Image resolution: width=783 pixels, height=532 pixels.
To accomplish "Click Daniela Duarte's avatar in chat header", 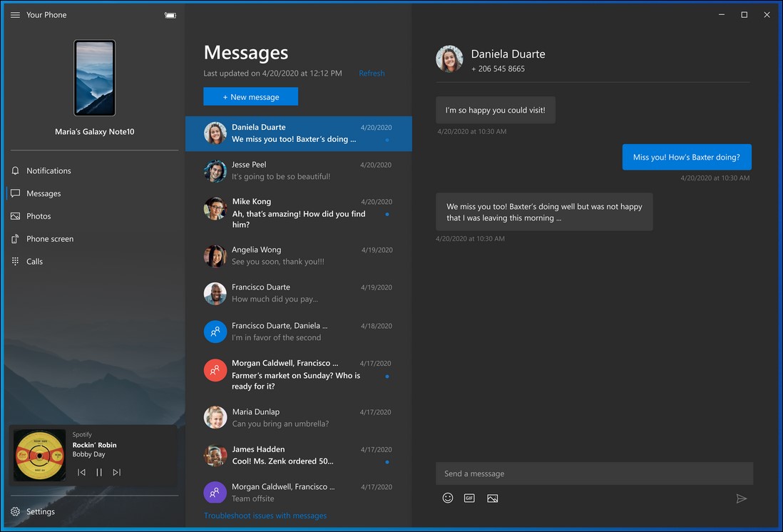I will [x=449, y=59].
